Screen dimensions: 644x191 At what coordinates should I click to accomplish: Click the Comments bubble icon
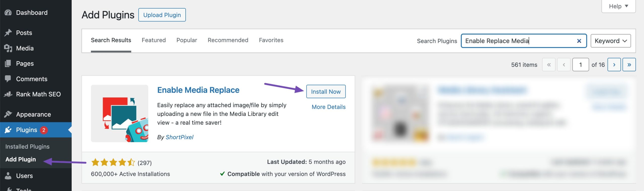pyautogui.click(x=8, y=79)
